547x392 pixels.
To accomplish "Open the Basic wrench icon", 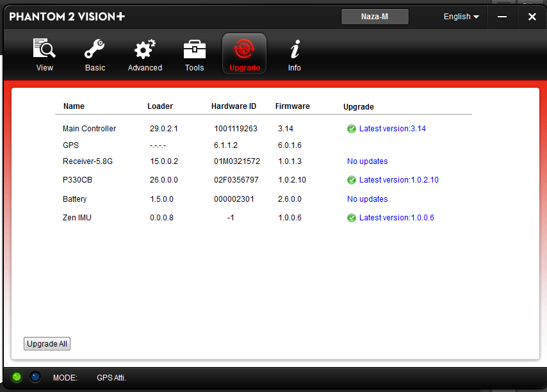I will click(95, 49).
